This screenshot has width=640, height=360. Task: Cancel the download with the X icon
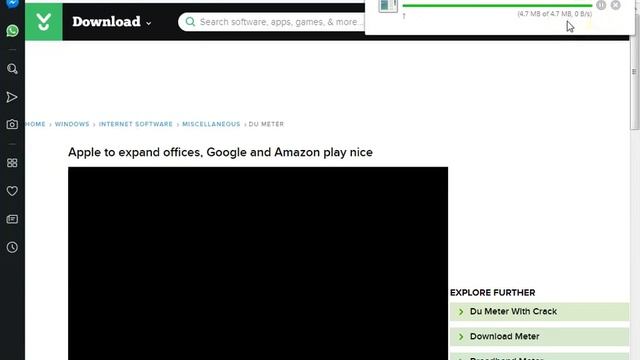(616, 5)
